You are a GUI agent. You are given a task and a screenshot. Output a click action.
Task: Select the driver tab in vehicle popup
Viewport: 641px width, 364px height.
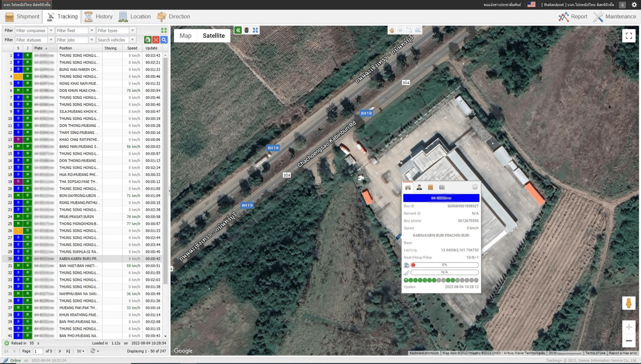[x=419, y=187]
